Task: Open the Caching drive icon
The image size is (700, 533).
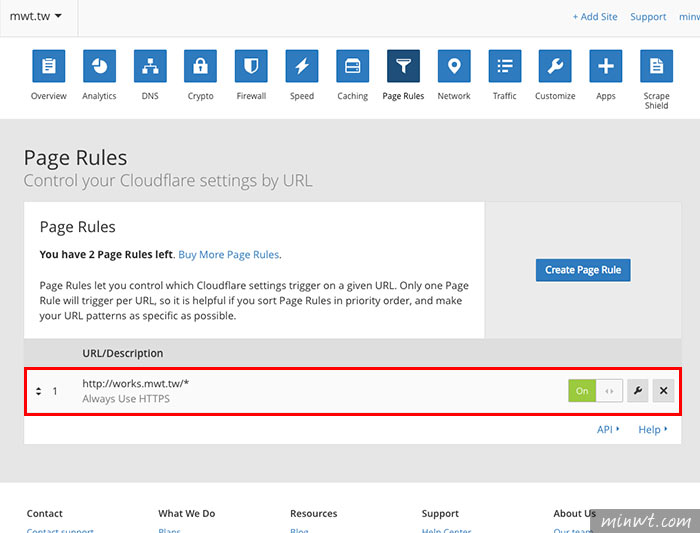Action: (353, 66)
